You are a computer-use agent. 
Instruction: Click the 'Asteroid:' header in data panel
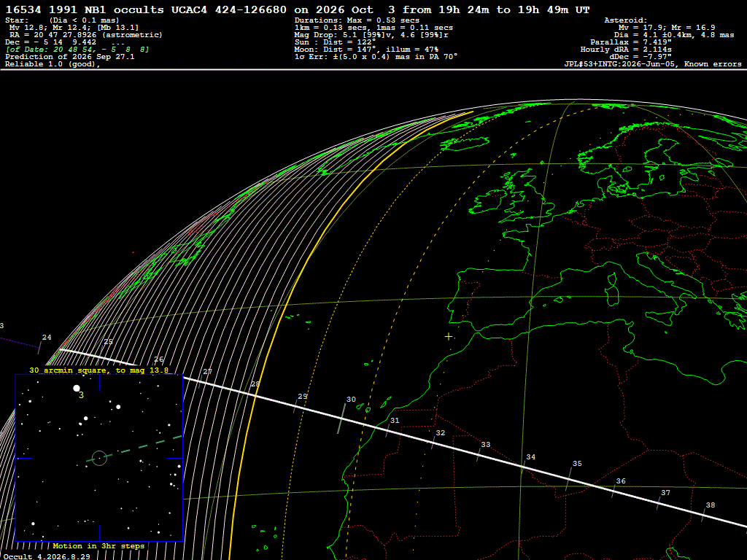point(625,20)
